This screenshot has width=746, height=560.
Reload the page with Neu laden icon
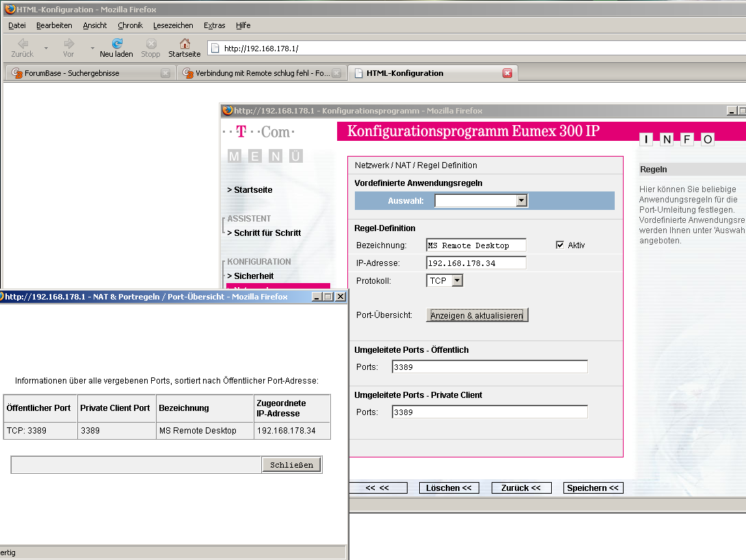pos(117,44)
